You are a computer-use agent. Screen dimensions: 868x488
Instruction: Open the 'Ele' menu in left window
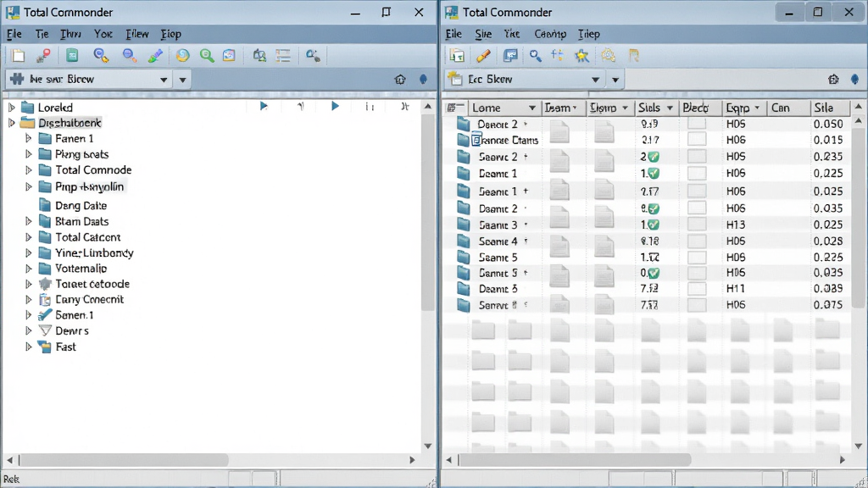[x=14, y=34]
